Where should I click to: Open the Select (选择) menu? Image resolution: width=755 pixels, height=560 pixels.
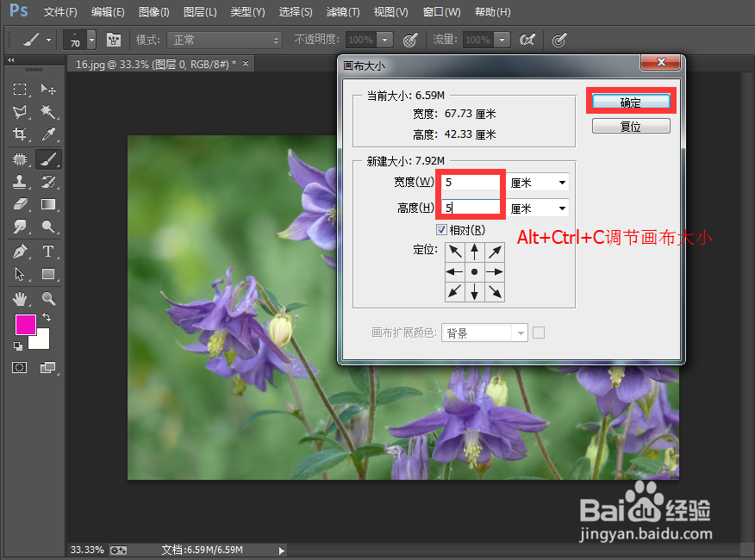pyautogui.click(x=295, y=12)
